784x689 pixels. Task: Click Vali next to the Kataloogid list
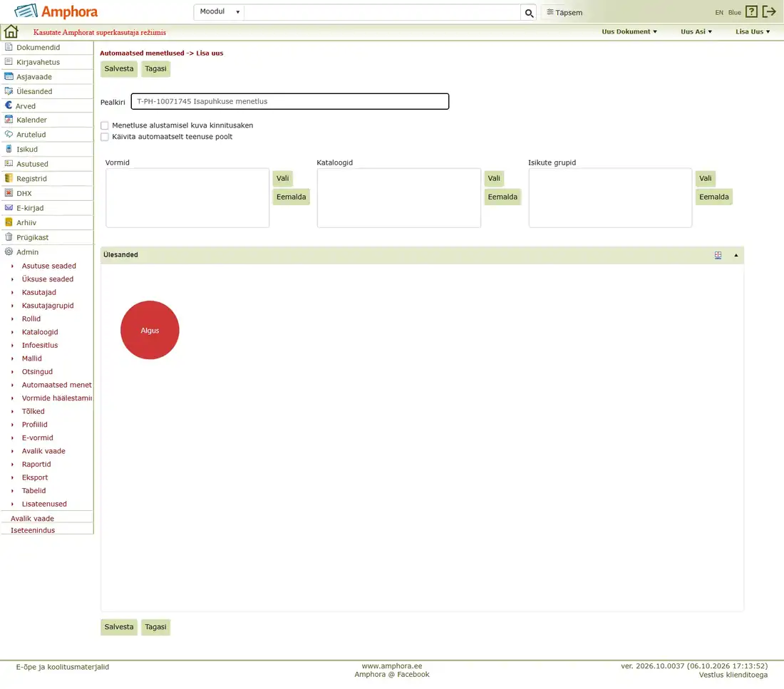(493, 179)
